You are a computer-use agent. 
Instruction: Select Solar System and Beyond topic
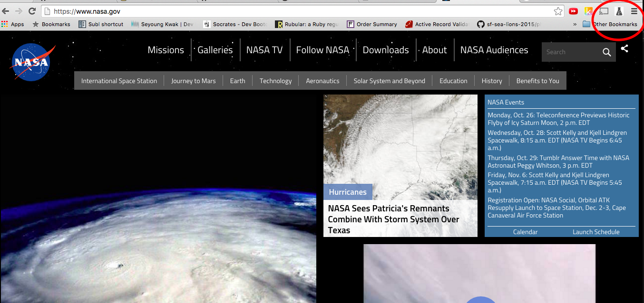[x=389, y=81]
